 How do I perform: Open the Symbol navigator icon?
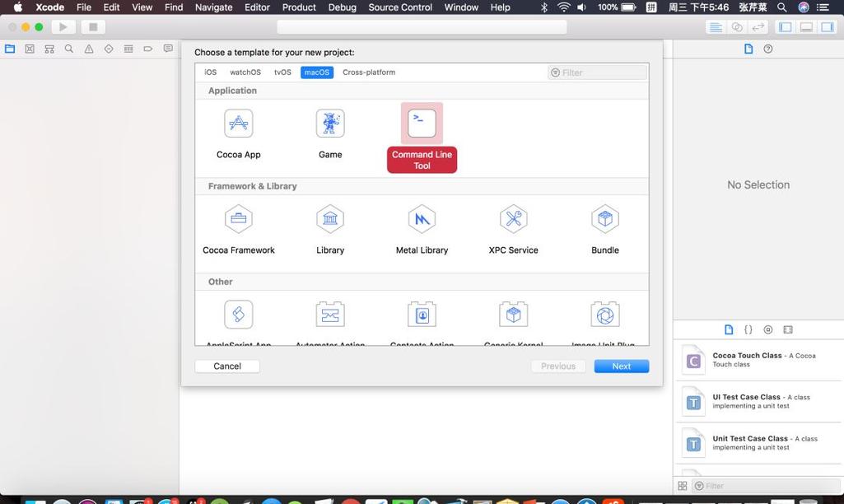point(49,49)
